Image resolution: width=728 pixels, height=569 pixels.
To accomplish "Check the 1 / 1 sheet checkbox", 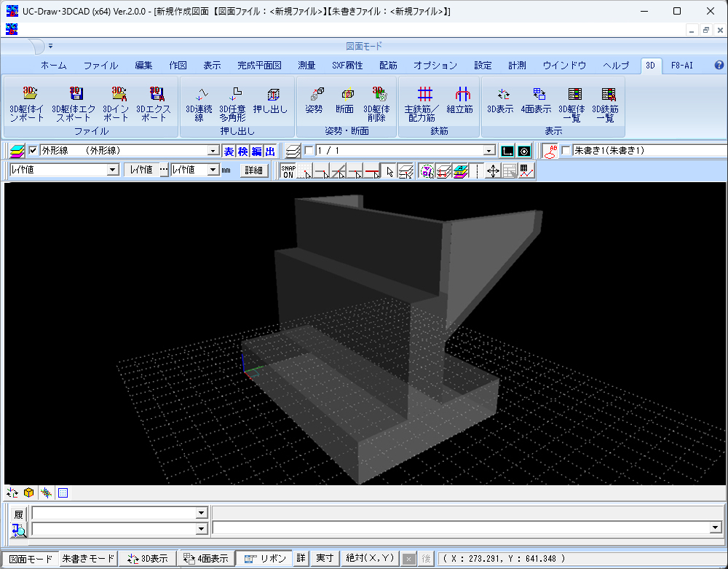I will (x=309, y=151).
